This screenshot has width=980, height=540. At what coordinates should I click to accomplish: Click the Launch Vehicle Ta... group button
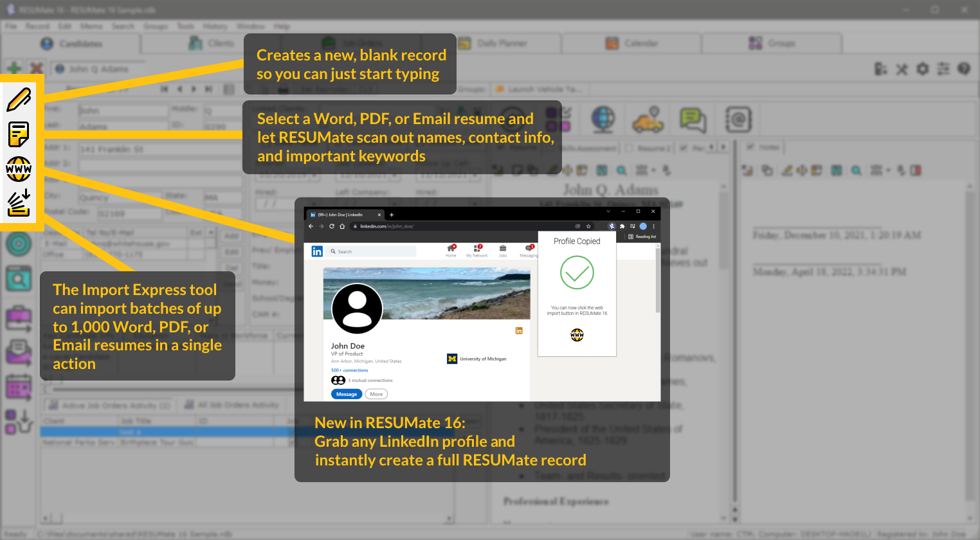point(539,89)
